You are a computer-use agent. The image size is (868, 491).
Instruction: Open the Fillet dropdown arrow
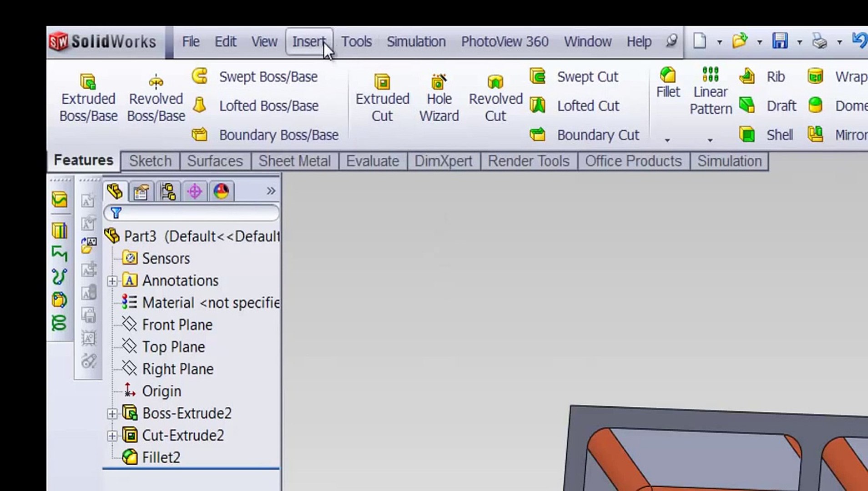(667, 140)
